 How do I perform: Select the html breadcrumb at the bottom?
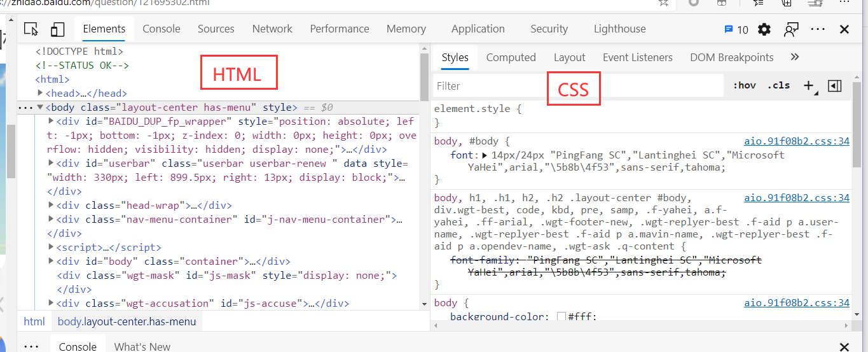(x=34, y=321)
